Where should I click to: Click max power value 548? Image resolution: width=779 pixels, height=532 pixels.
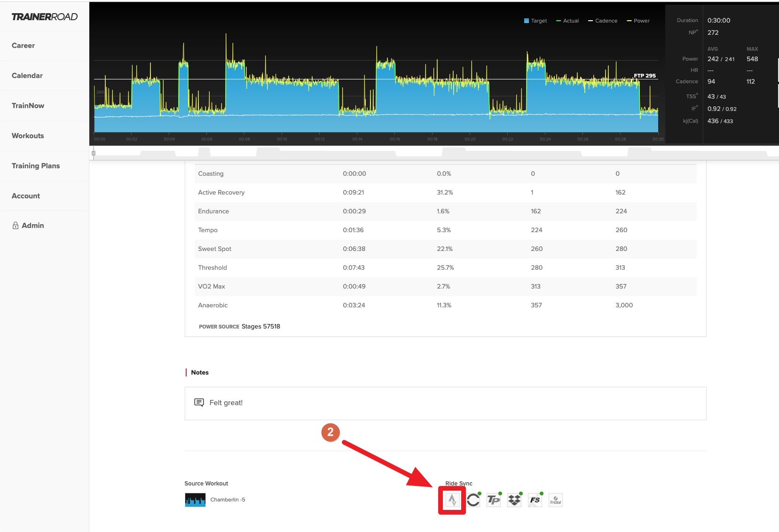click(752, 59)
